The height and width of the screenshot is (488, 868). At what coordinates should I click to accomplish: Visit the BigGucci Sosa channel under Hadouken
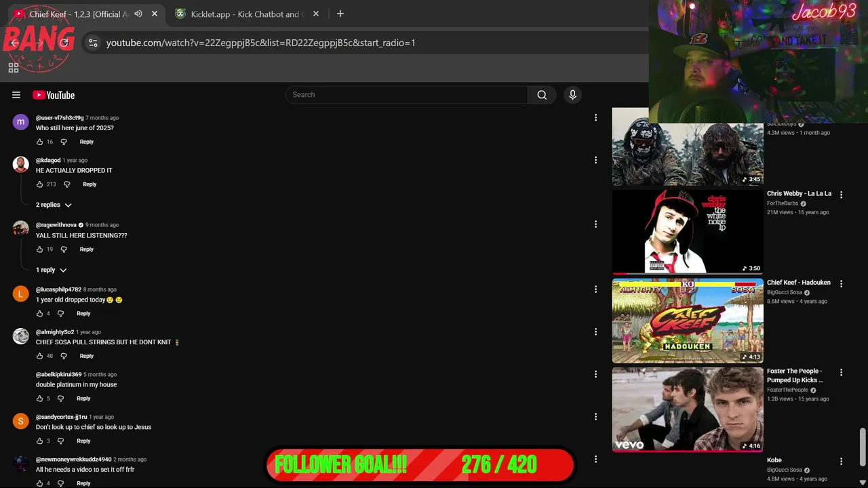click(x=784, y=293)
